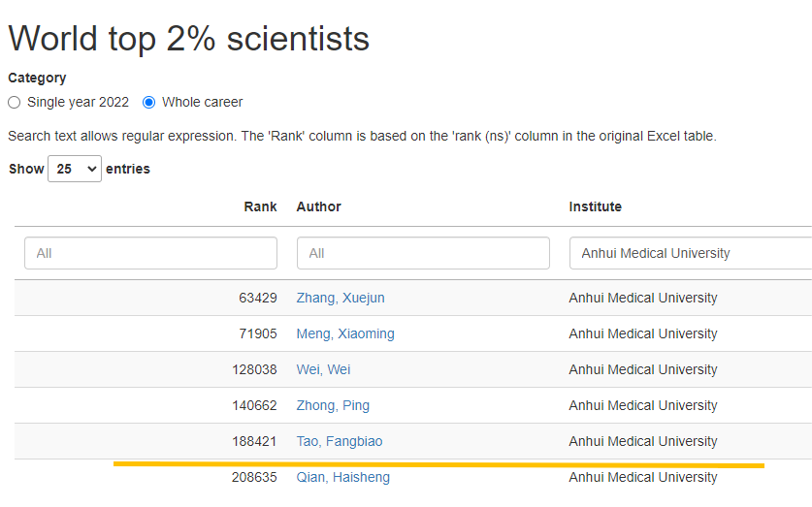Image resolution: width=812 pixels, height=507 pixels.
Task: Click rank cell 63429
Action: 257,298
